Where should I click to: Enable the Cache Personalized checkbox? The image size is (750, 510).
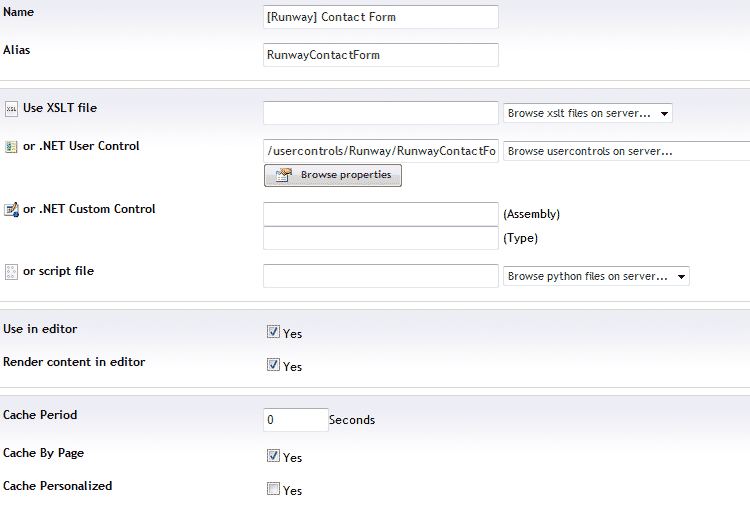[x=273, y=489]
